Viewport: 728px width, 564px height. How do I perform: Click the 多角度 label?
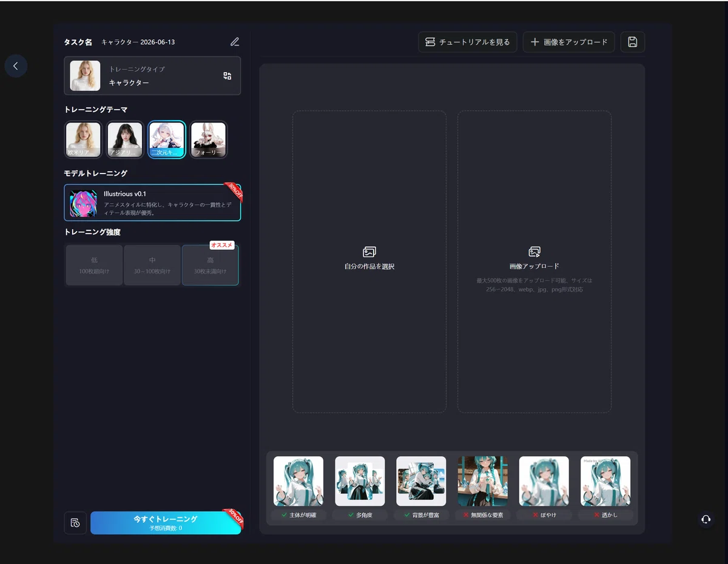click(360, 515)
